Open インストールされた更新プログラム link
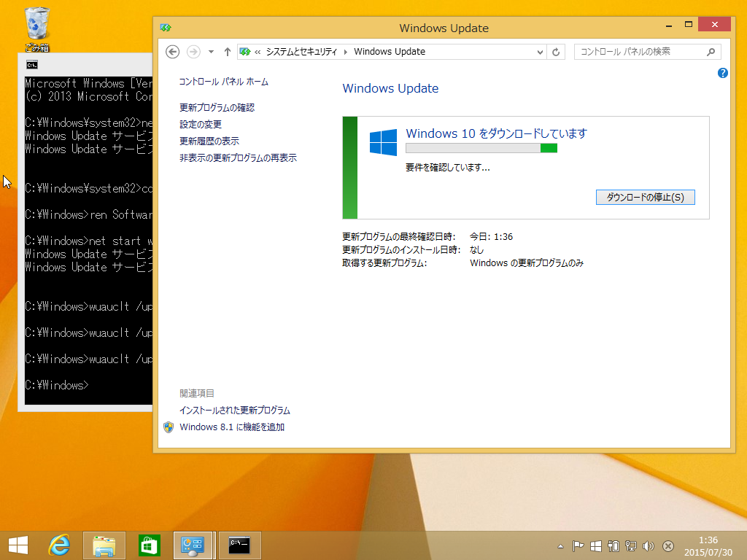Image resolution: width=747 pixels, height=560 pixels. coord(234,410)
